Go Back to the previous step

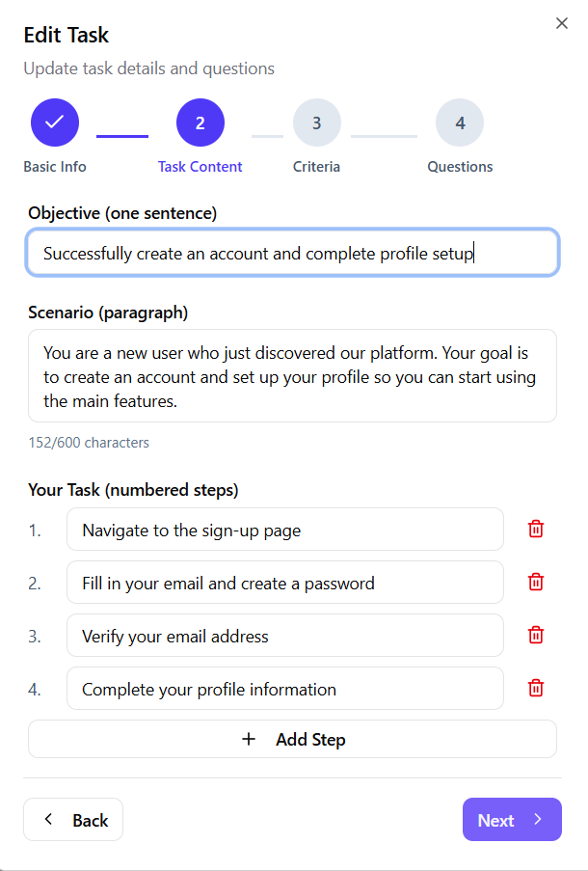[73, 820]
